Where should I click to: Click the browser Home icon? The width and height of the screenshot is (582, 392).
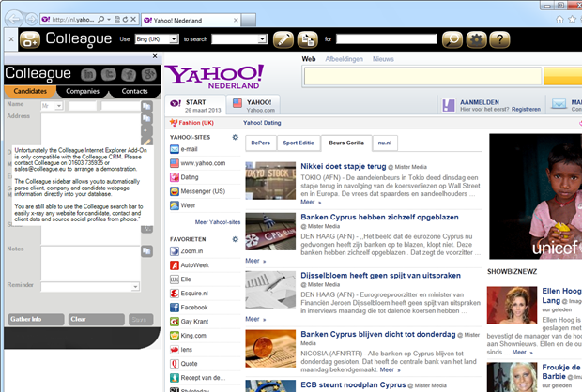click(x=559, y=20)
